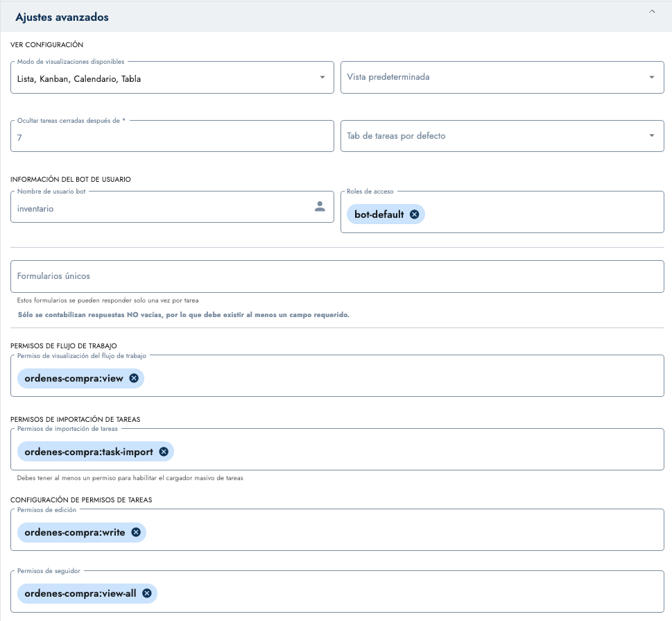Open the Vista predeterminada dropdown
Viewport: 672px width, 621px height.
pos(651,78)
